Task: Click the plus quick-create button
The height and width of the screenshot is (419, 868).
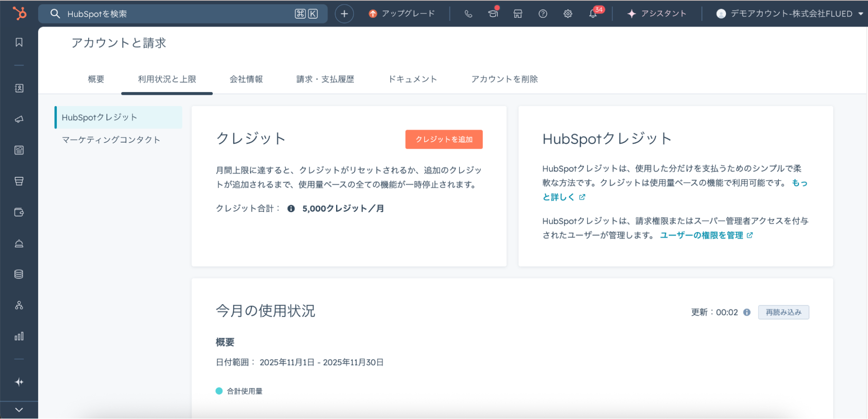Action: coord(344,14)
